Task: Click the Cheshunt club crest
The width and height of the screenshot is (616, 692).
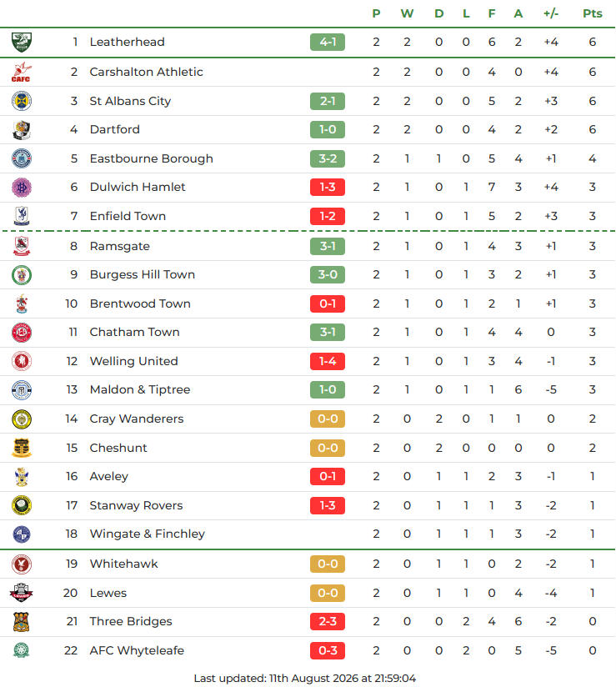Action: 21,448
